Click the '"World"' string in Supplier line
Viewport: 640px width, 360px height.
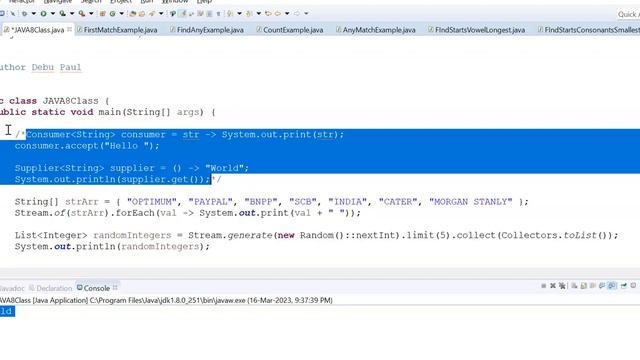pos(224,168)
